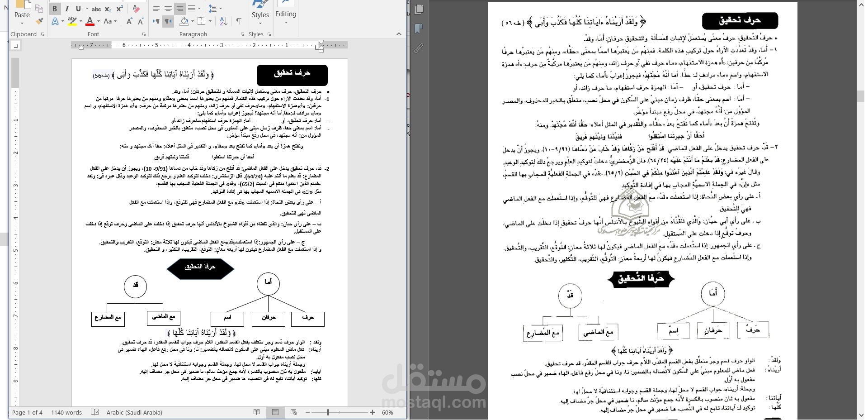Open the Justify options dropdown arrow
Image resolution: width=868 pixels, height=420 pixels.
pos(199,9)
